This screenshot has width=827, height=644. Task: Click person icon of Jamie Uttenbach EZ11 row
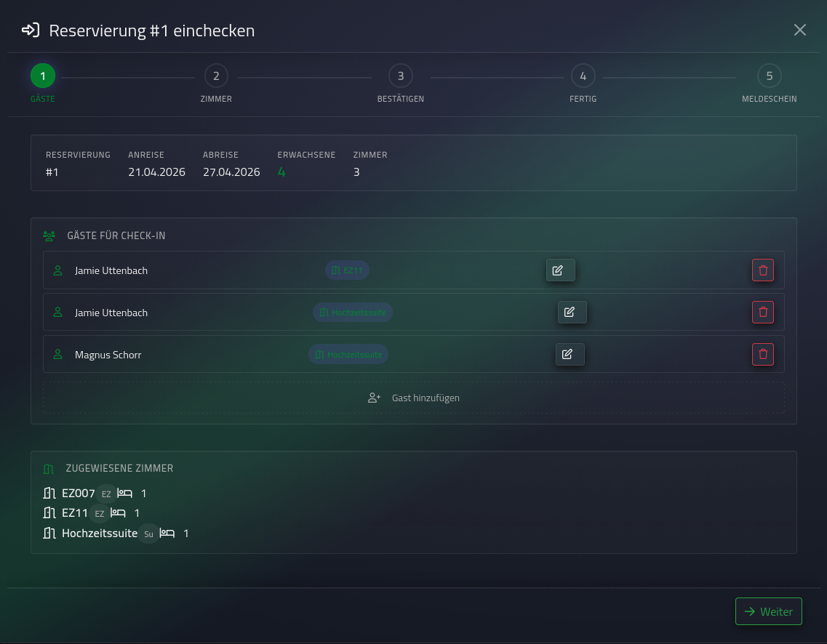point(58,270)
